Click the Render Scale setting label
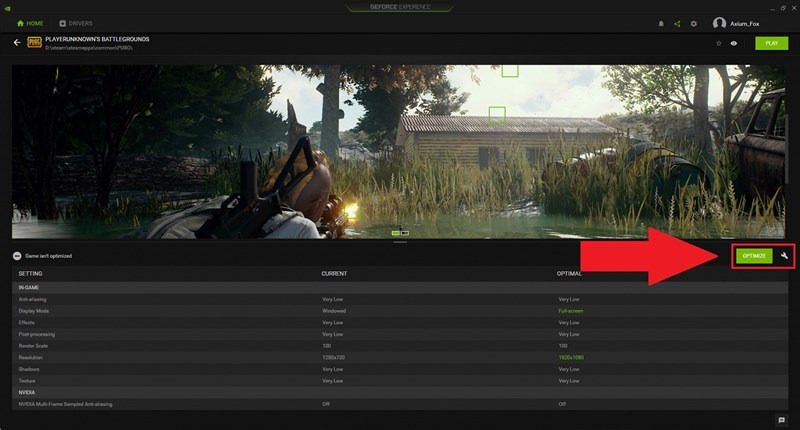Screen dimensions: 800x430 coord(33,346)
